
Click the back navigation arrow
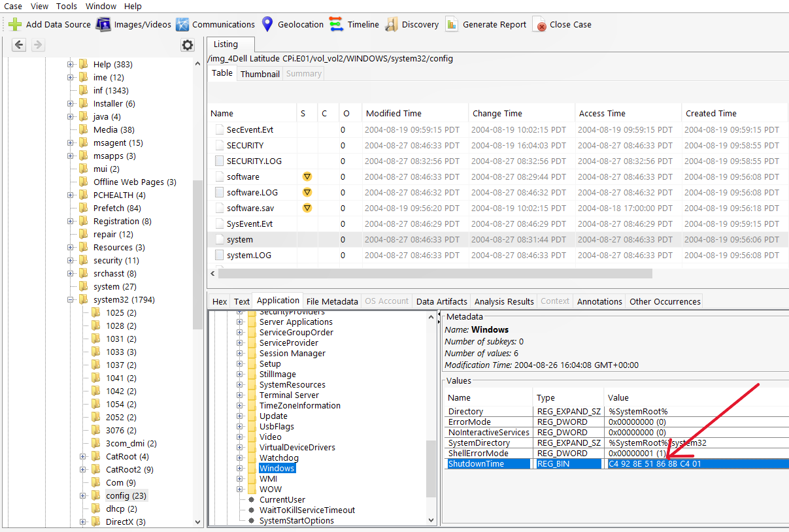pos(19,45)
